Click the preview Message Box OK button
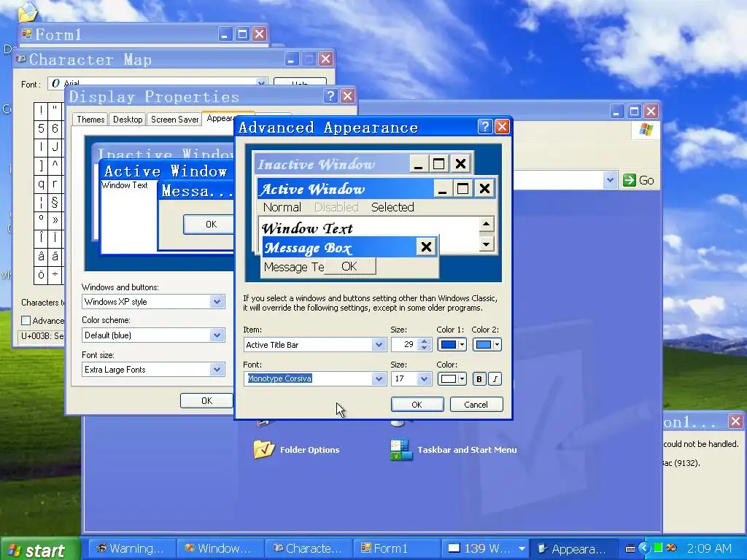 pyautogui.click(x=349, y=267)
